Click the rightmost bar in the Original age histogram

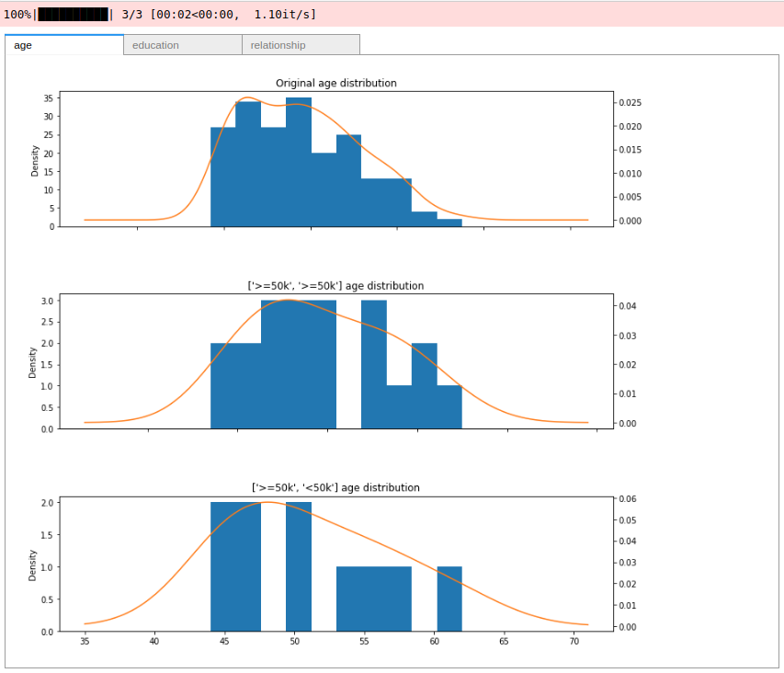coord(449,222)
